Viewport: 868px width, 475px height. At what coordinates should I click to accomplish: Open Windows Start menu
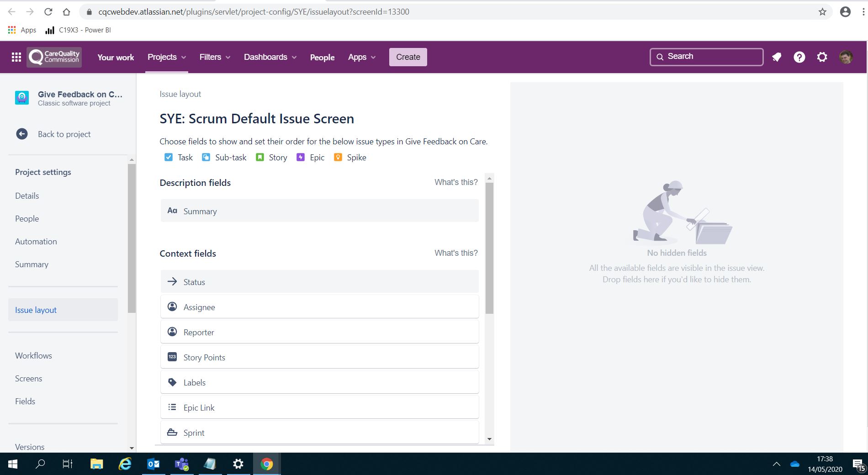pos(13,464)
